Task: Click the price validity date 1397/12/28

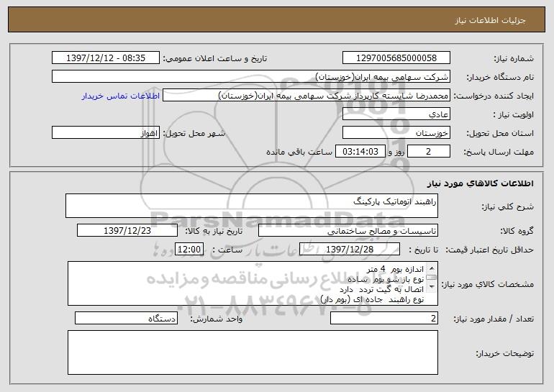Action: click(x=350, y=250)
